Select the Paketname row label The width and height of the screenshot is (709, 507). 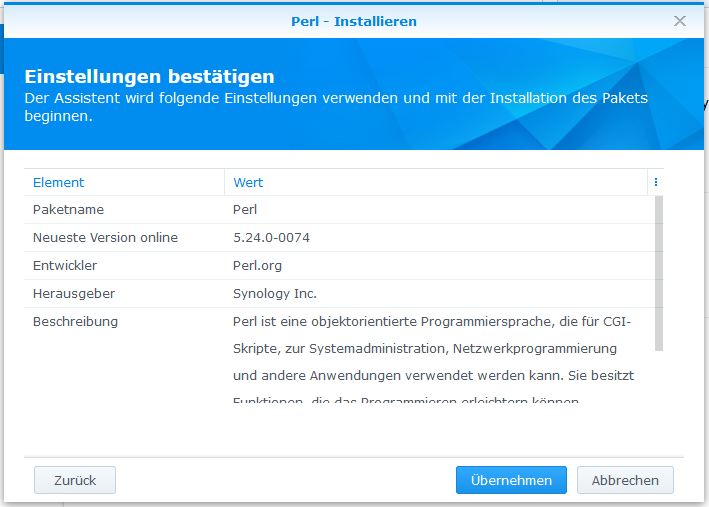click(68, 209)
